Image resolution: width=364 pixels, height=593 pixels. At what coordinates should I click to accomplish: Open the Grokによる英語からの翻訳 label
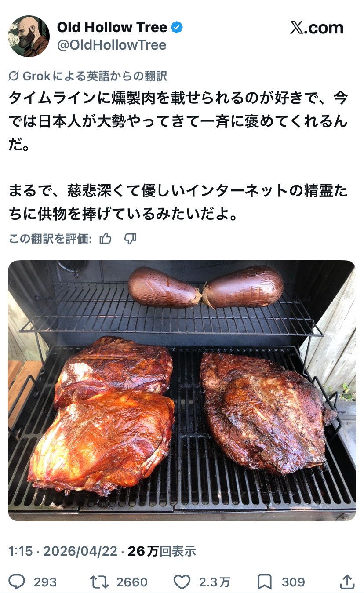(x=95, y=76)
